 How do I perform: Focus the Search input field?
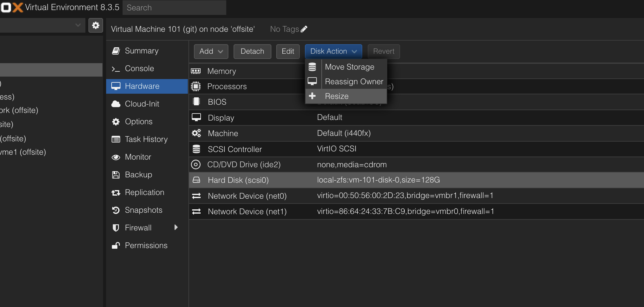[174, 8]
